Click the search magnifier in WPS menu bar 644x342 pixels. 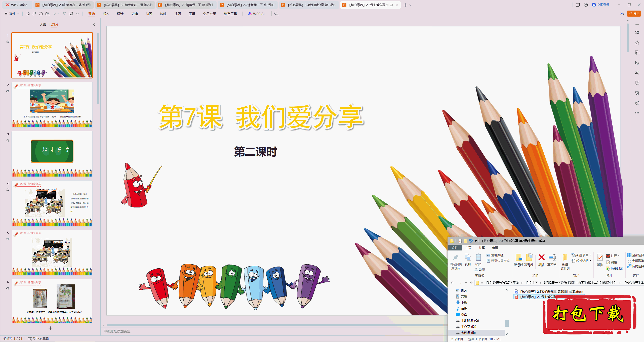276,14
